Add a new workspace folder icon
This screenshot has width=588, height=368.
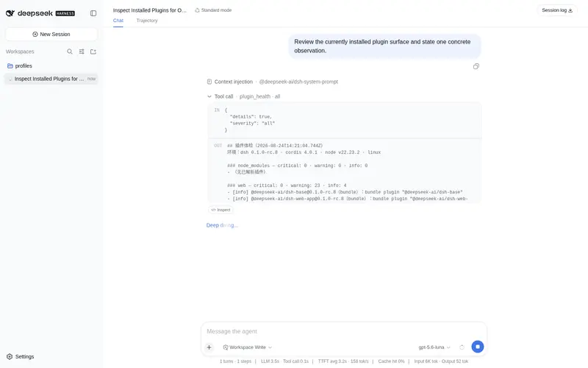click(x=93, y=52)
